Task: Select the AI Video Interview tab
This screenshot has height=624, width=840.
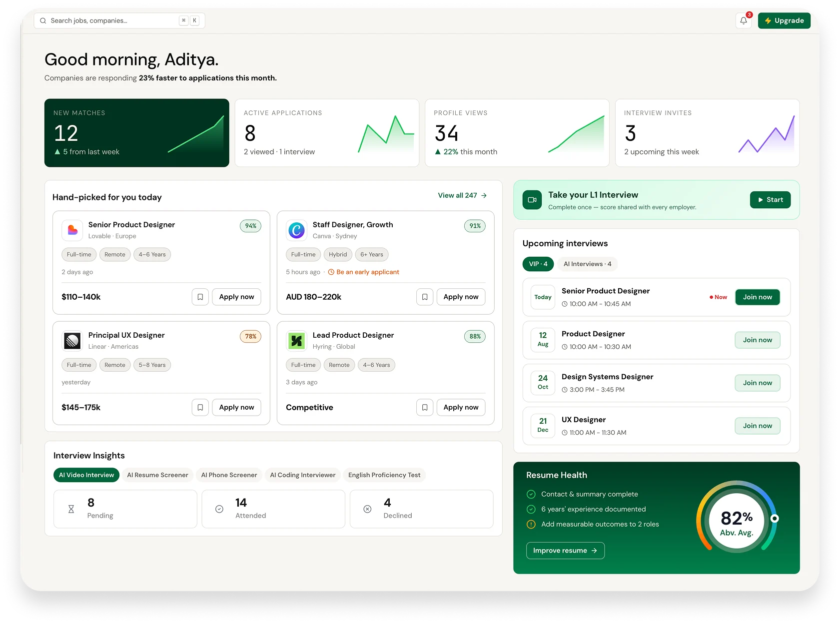Action: pyautogui.click(x=86, y=475)
